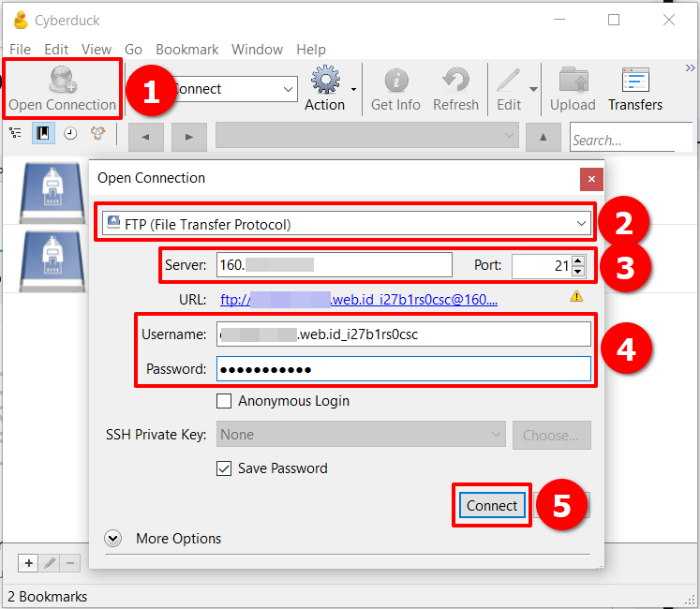Viewport: 700px width, 609px height.
Task: Click the Choose... key button
Action: coord(551,435)
